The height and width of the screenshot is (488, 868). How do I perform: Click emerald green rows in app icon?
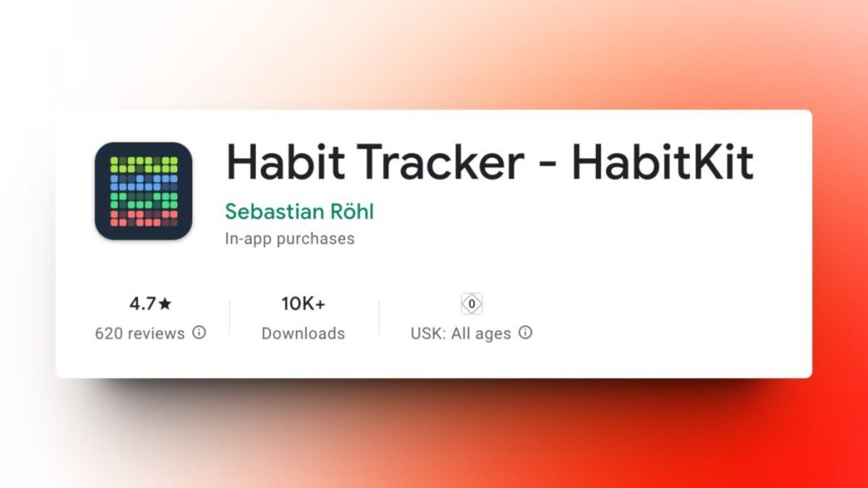pyautogui.click(x=144, y=200)
